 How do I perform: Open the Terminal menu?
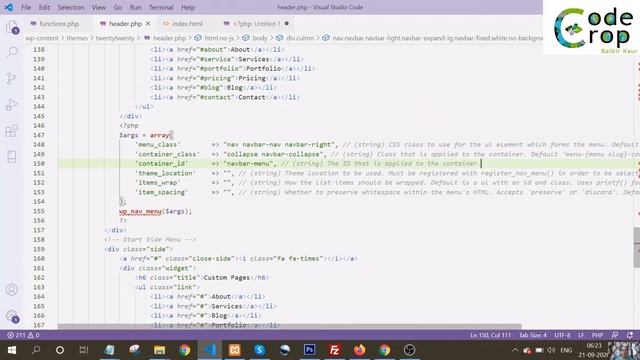161,7
